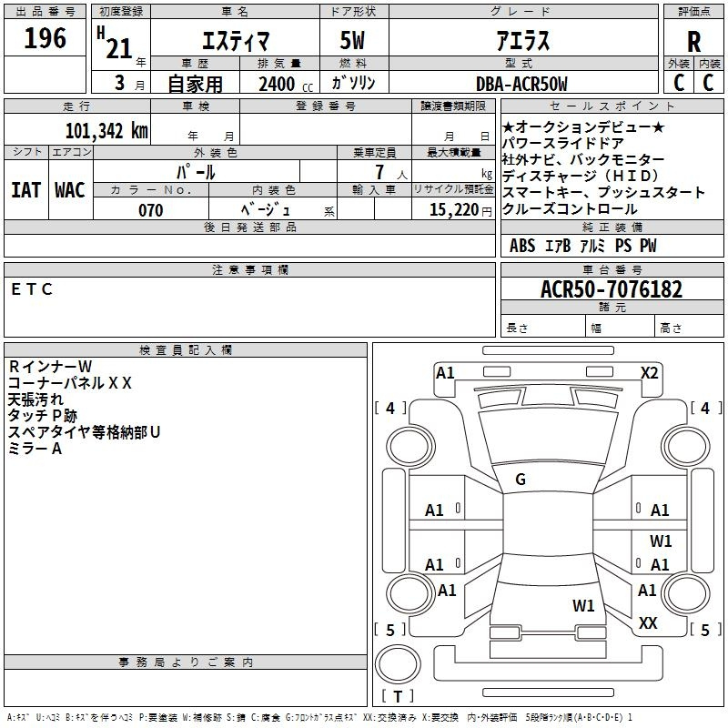Click the セールスポイント header

[612, 106]
